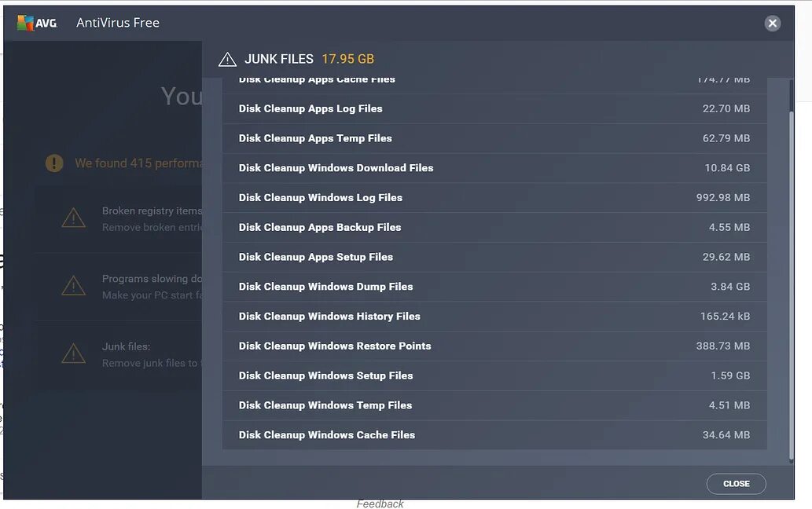This screenshot has height=509, width=812.
Task: Click the 3.84 GB size value
Action: click(x=730, y=287)
